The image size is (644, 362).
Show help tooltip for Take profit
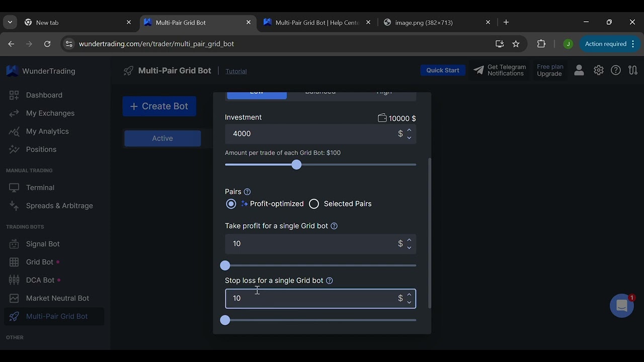click(334, 226)
